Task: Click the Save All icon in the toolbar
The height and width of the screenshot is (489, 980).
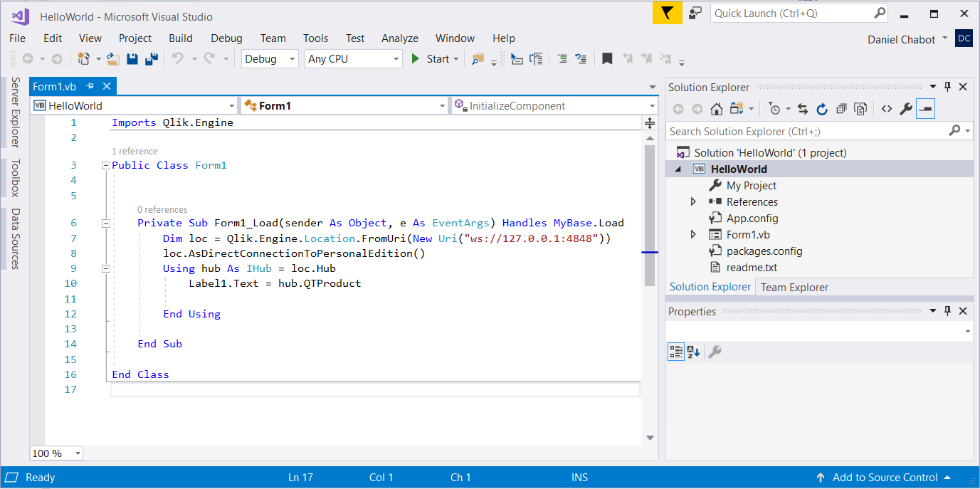Action: pyautogui.click(x=152, y=58)
